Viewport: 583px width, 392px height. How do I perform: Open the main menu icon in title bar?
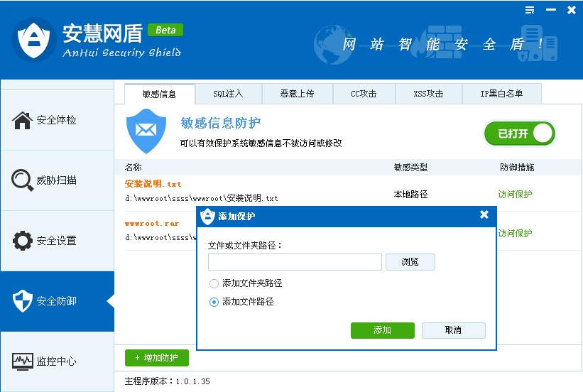pyautogui.click(x=530, y=10)
